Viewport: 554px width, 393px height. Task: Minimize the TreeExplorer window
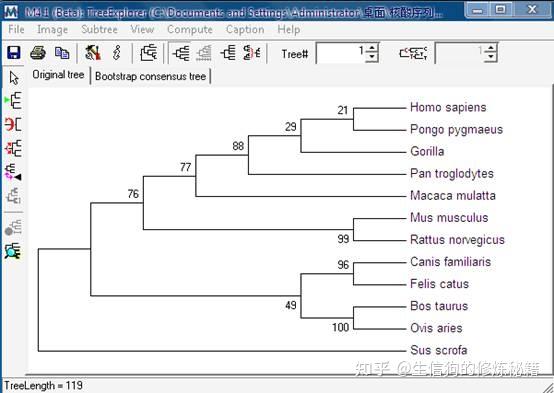[478, 10]
